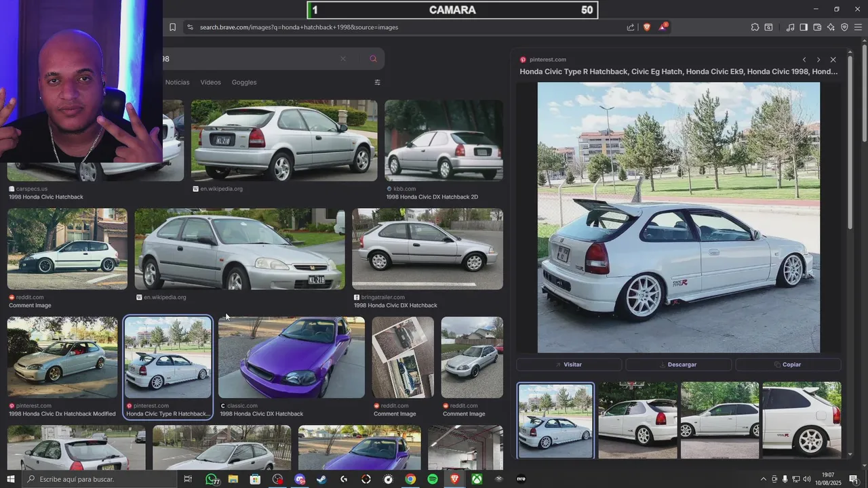Go to the next image in the preview
This screenshot has width=868, height=488.
click(x=818, y=60)
